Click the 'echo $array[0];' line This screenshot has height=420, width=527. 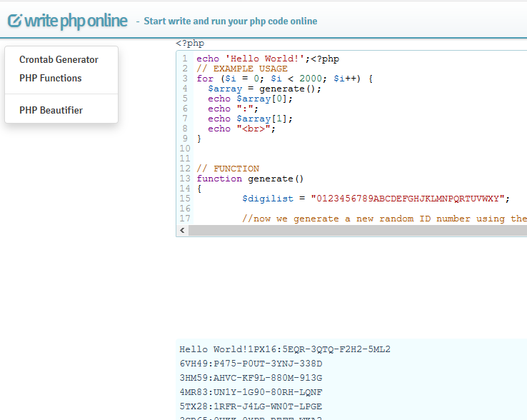[x=251, y=99]
